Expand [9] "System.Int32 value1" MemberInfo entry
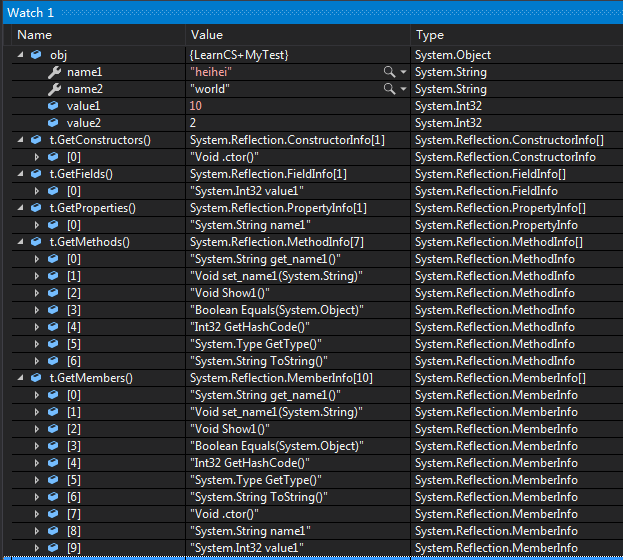The image size is (623, 560). 37,548
